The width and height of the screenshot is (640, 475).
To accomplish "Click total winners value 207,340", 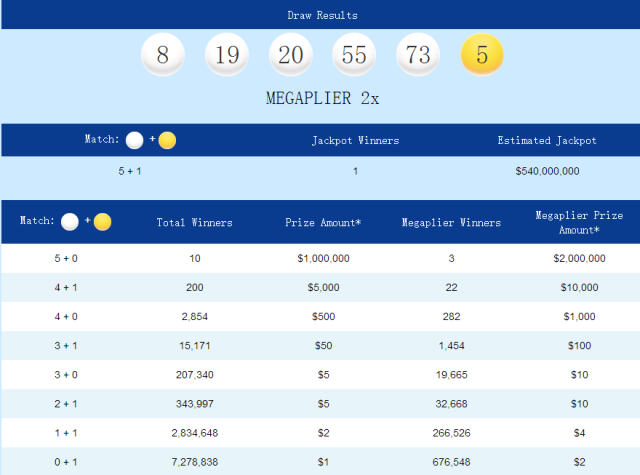I will [195, 375].
